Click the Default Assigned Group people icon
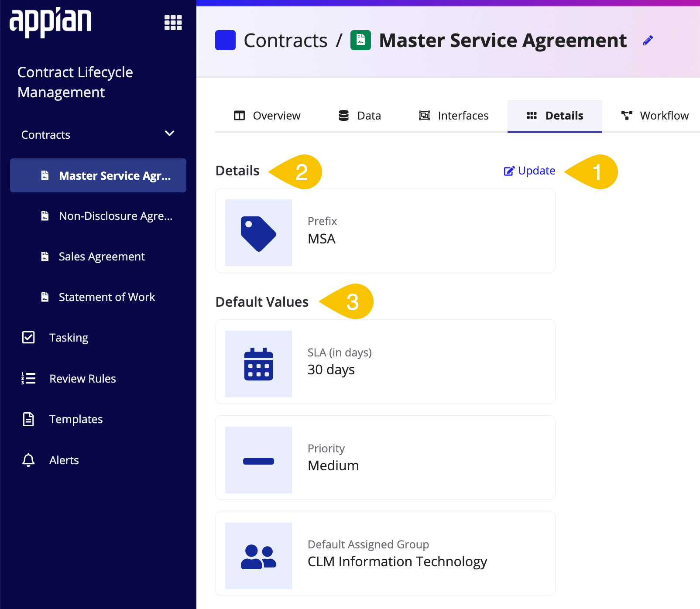The height and width of the screenshot is (609, 700). coord(258,556)
